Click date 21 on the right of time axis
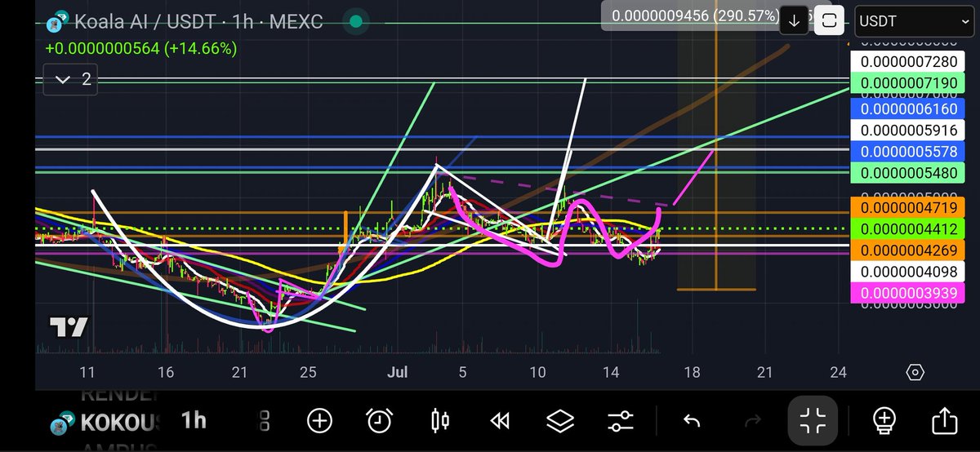Viewport: 980px width, 452px height. pos(764,372)
